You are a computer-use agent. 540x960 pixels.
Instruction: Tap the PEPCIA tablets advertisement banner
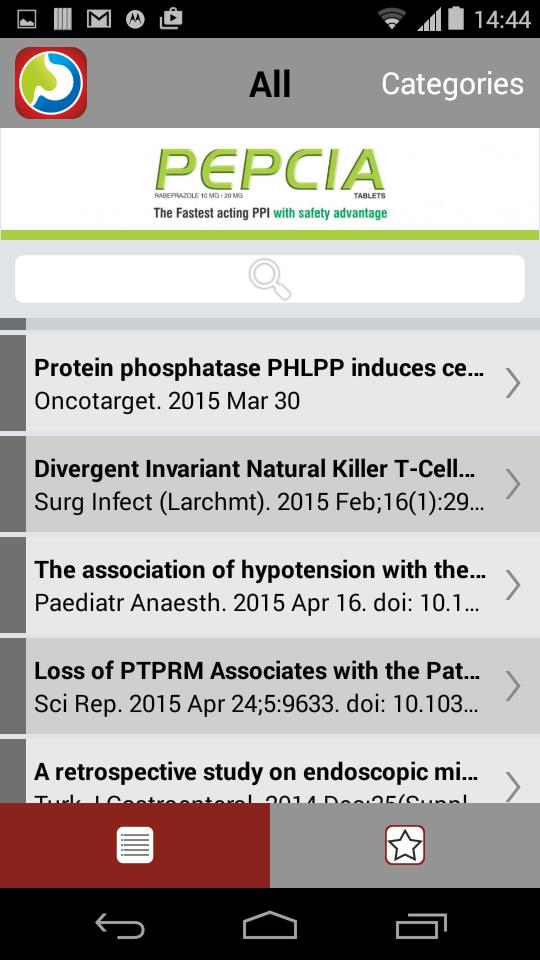point(270,184)
